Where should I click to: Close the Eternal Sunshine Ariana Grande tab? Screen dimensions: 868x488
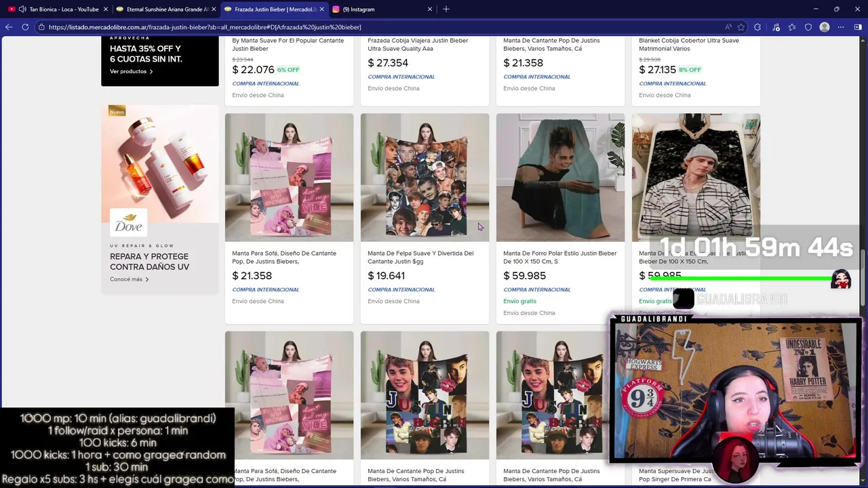(x=214, y=9)
